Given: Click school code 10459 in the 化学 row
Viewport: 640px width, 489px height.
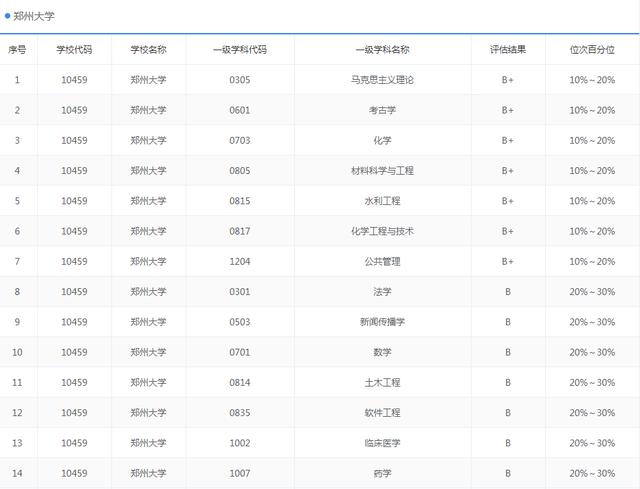Looking at the screenshot, I should click(x=74, y=140).
